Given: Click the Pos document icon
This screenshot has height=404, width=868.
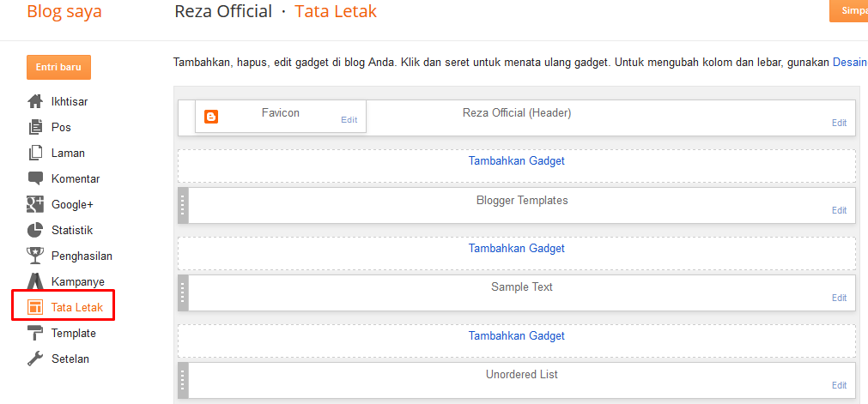Looking at the screenshot, I should coord(35,127).
